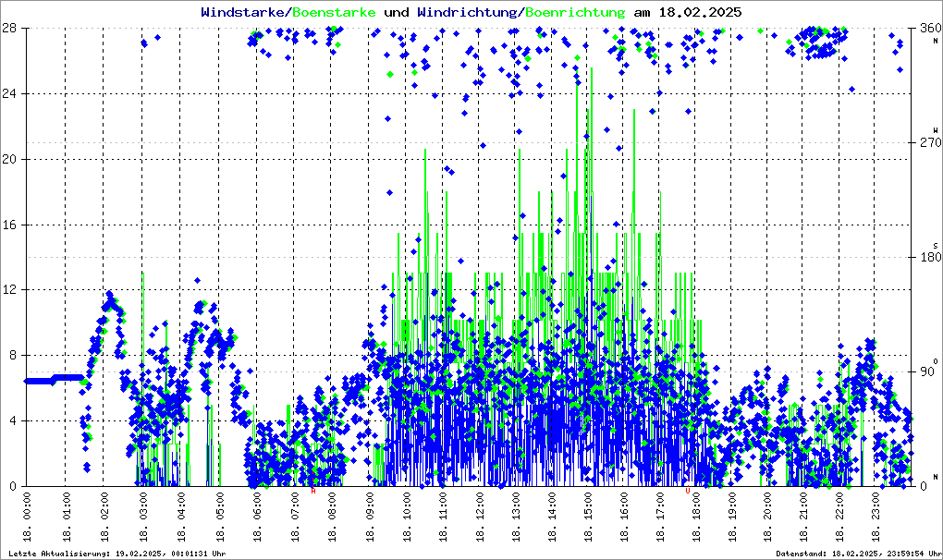Click the compass letter S on right axis
The width and height of the screenshot is (943, 560).
click(x=936, y=245)
